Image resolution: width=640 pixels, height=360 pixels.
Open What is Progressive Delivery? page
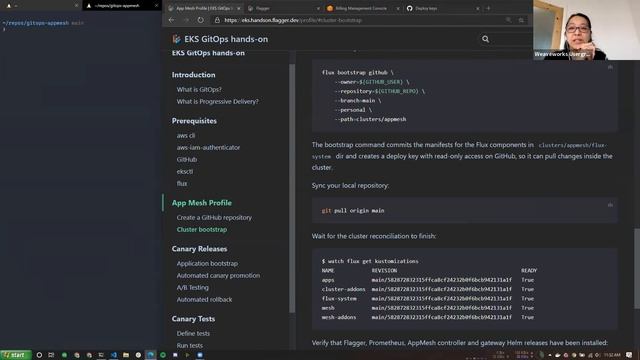(x=218, y=101)
